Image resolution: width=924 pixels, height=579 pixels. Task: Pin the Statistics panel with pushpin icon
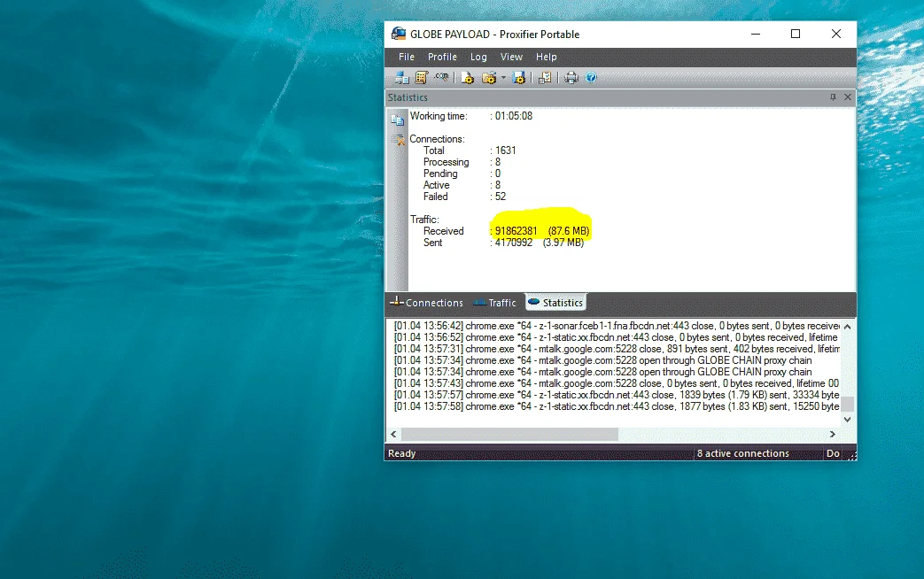pos(833,97)
